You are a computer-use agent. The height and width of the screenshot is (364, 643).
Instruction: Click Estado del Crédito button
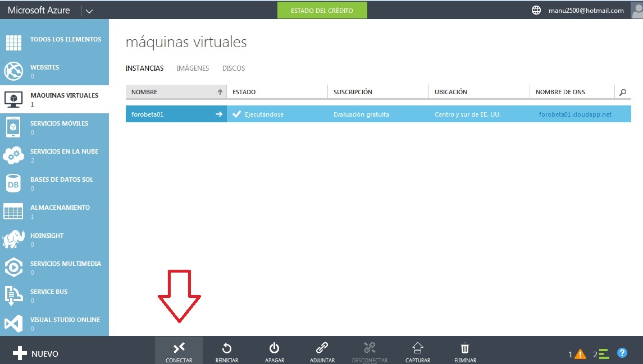tap(322, 10)
